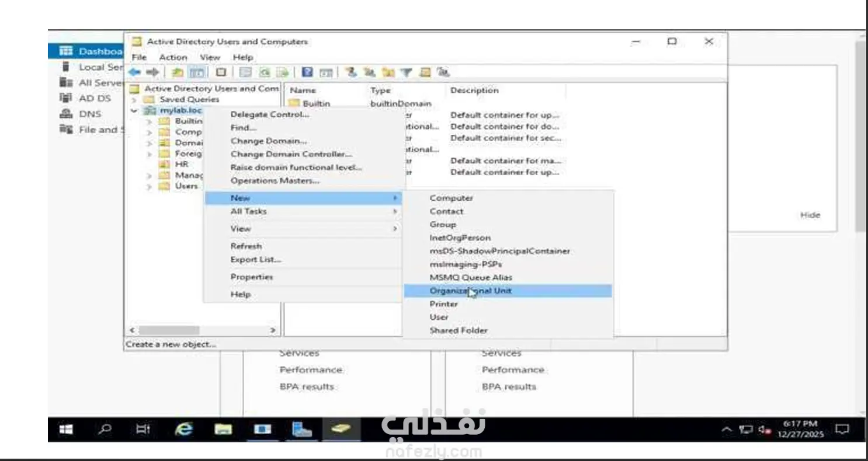Click the funnel filter options icon
The image size is (868, 461).
tap(407, 72)
